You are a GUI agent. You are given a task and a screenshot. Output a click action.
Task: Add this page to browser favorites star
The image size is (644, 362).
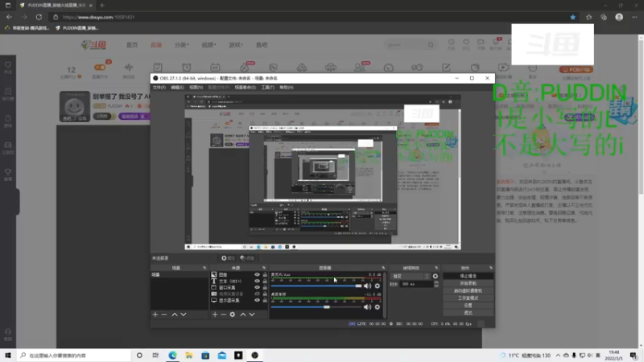(572, 17)
